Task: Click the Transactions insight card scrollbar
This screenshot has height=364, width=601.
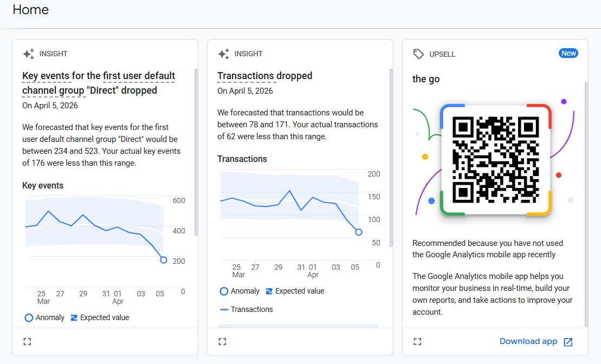Action: 391,157
